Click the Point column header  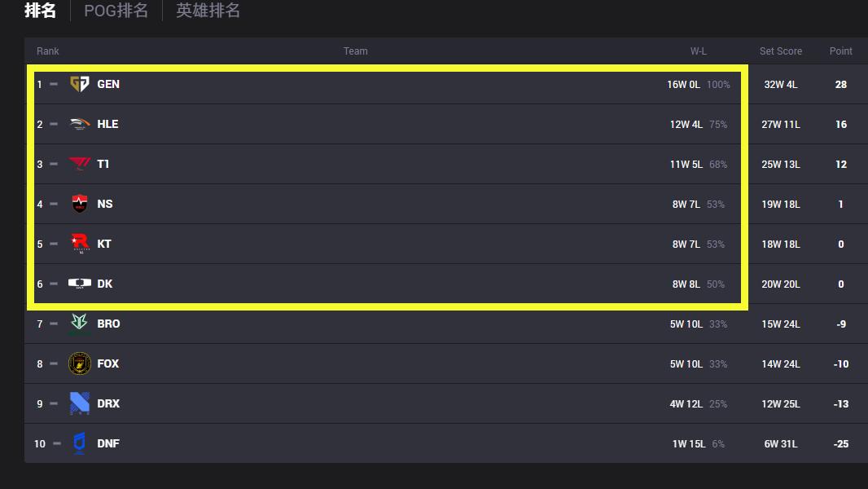tap(841, 51)
